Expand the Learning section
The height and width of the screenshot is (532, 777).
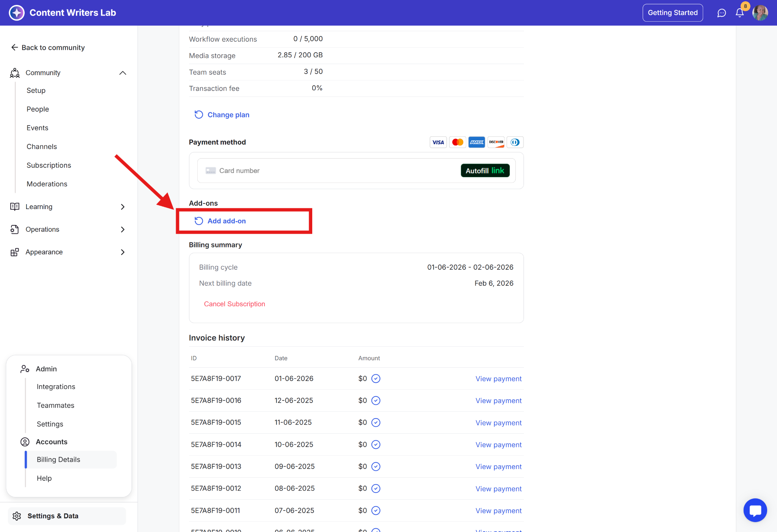(123, 207)
